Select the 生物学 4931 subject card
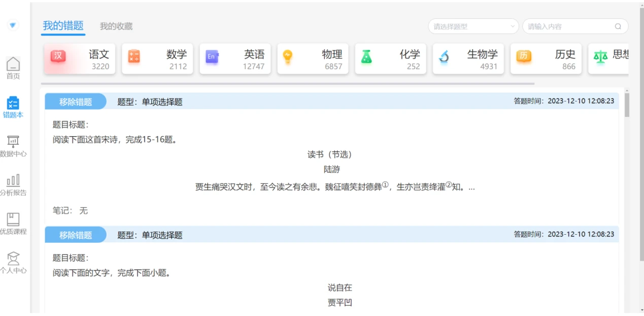Image resolution: width=644 pixels, height=316 pixels. [468, 59]
